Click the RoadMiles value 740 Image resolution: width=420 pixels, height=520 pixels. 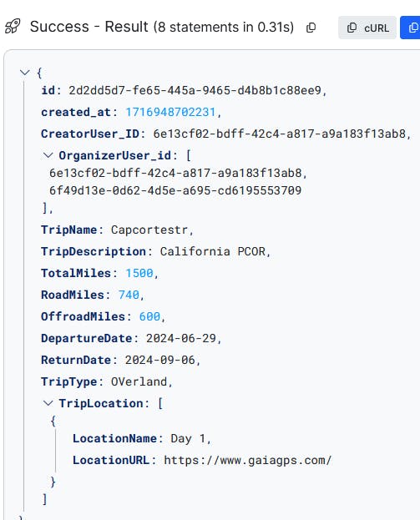coord(129,295)
